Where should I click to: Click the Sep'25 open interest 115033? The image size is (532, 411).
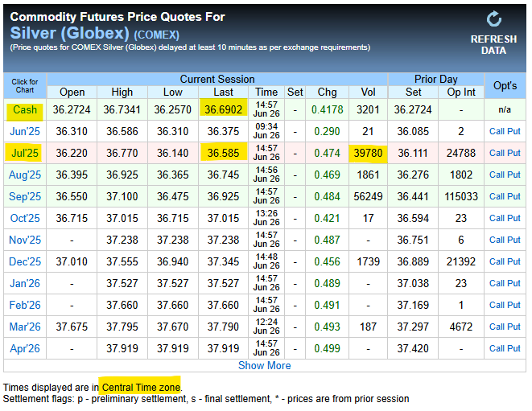[461, 196]
